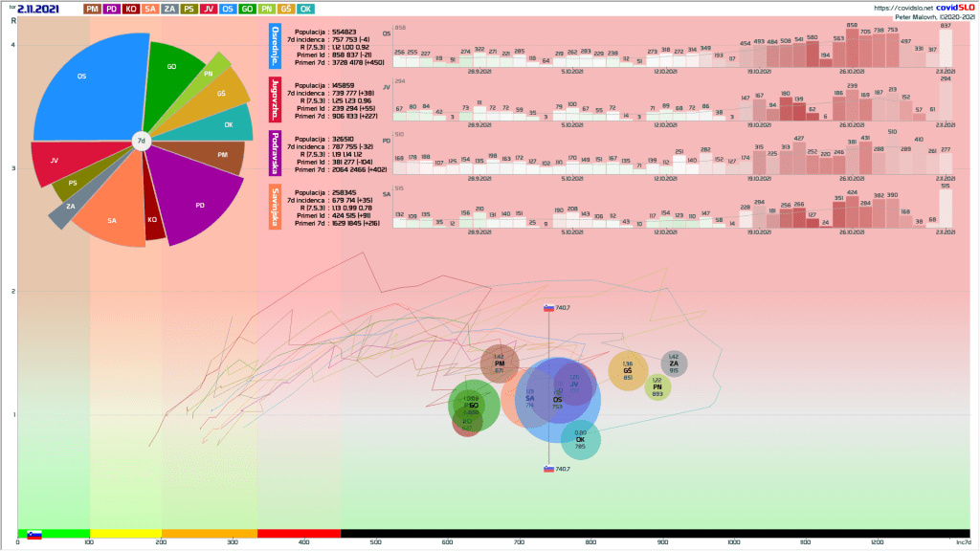Click the large blue OS pie slice
The width and height of the screenshot is (980, 551).
(x=86, y=86)
